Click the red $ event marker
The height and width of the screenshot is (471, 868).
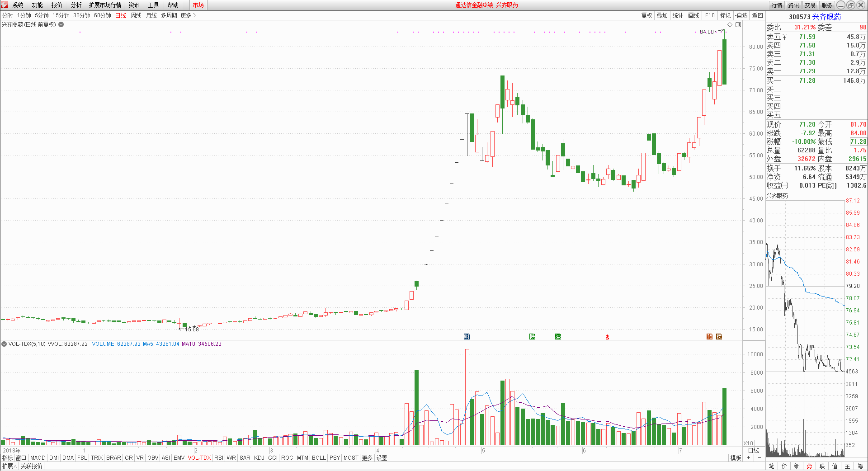click(607, 337)
